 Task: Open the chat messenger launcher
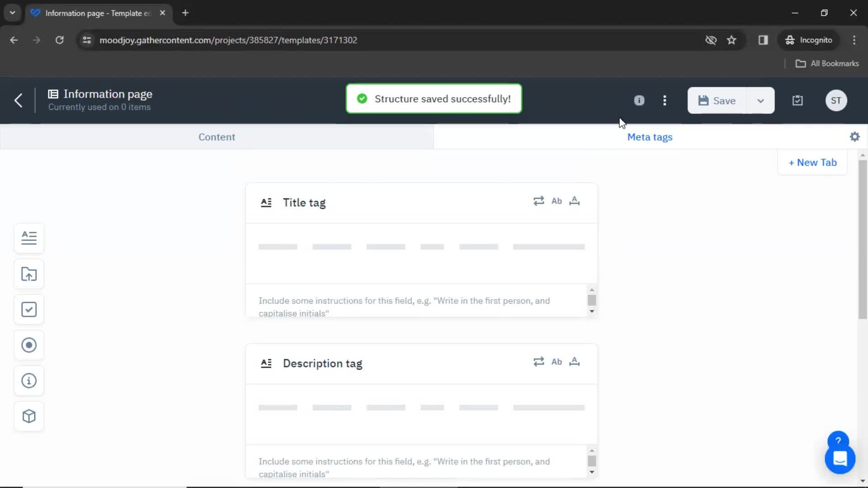coord(840,459)
